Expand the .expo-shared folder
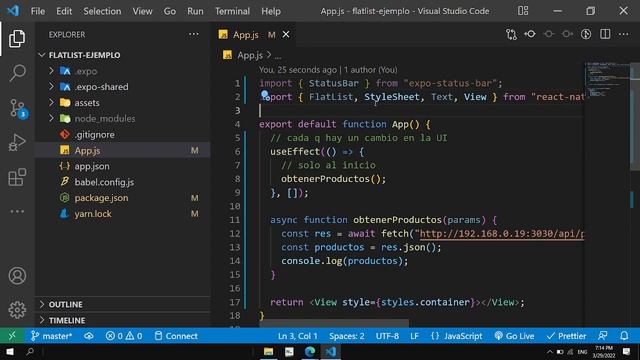 pyautogui.click(x=51, y=87)
